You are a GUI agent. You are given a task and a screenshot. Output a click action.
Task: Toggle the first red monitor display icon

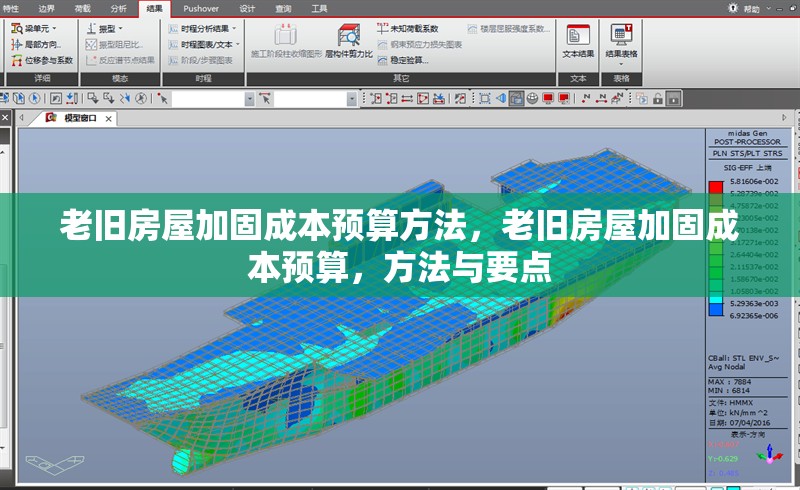coord(548,98)
